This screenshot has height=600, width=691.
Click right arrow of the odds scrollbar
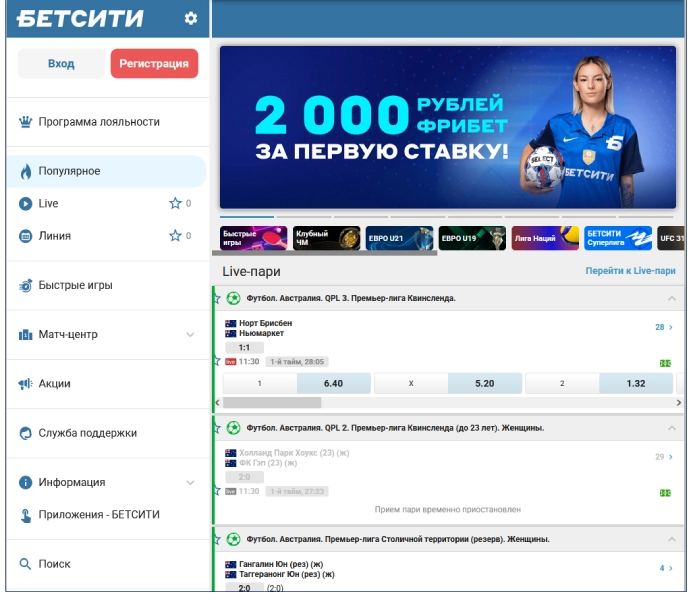(x=679, y=403)
